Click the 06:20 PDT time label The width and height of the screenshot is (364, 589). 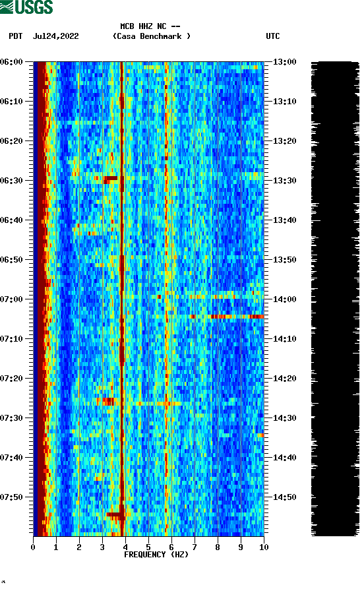(12, 141)
